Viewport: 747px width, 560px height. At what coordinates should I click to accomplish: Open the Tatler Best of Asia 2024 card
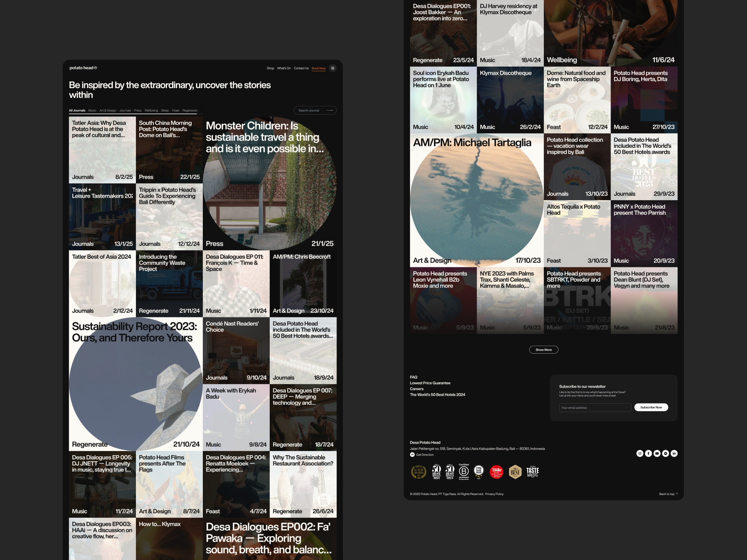click(x=102, y=284)
